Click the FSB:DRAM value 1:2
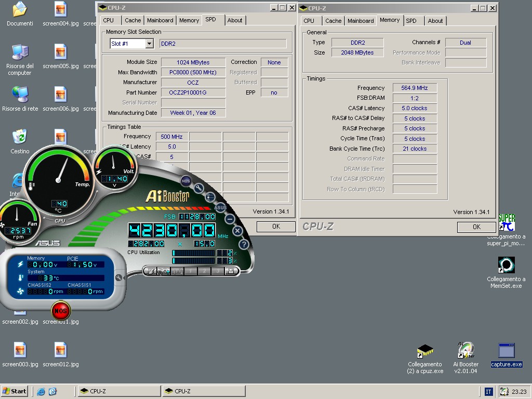Image resolution: width=532 pixels, height=399 pixels. pos(415,98)
